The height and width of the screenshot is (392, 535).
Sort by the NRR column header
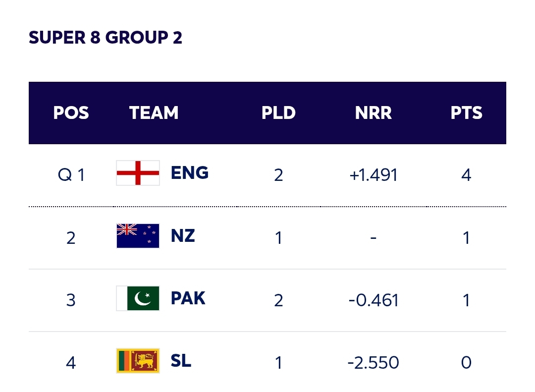click(373, 113)
